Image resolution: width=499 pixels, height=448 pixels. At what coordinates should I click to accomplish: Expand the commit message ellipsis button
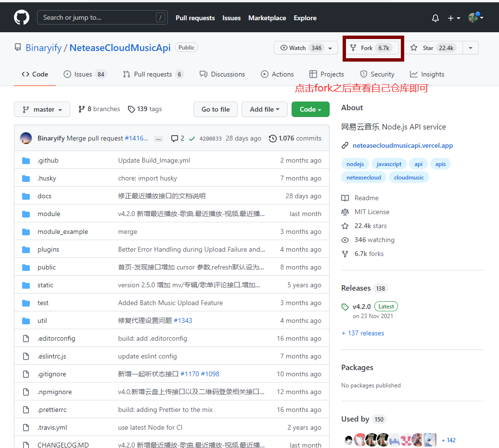coord(158,139)
